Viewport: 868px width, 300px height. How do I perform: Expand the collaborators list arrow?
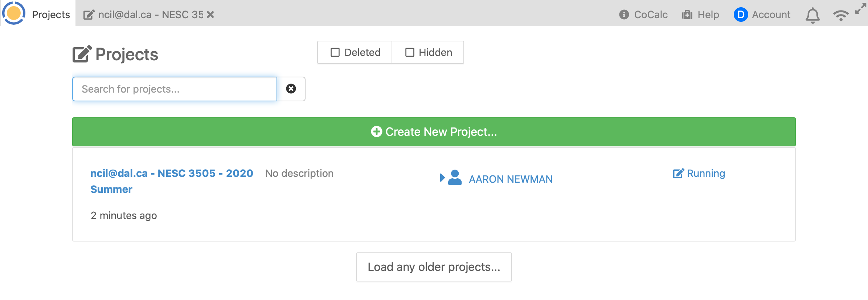[442, 178]
